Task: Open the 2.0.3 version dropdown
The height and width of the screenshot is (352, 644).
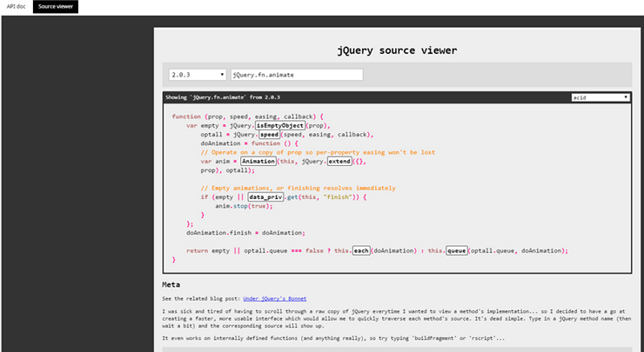Action: coord(198,75)
